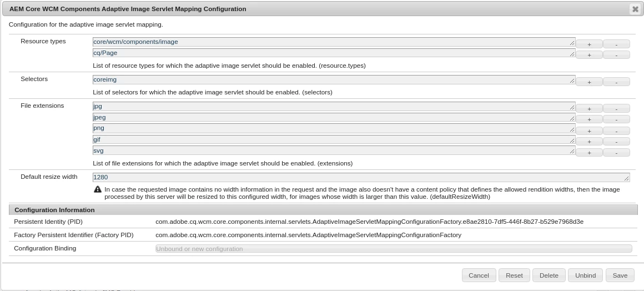
Task: Remove the coreimg selector with minus button
Action: coord(616,82)
